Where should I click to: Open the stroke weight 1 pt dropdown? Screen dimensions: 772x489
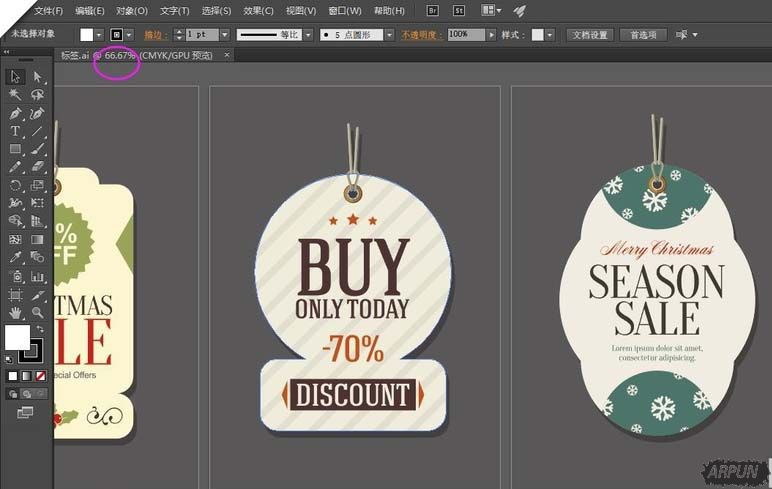click(224, 34)
